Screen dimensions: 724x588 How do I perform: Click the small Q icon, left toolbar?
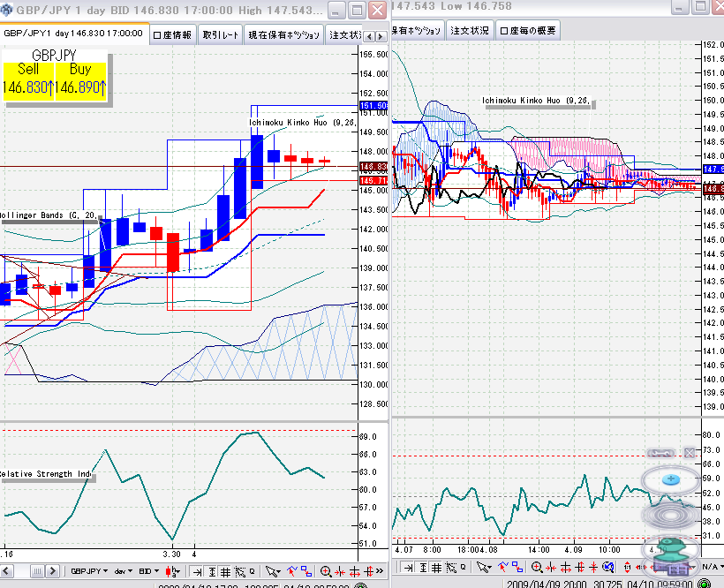[253, 571]
